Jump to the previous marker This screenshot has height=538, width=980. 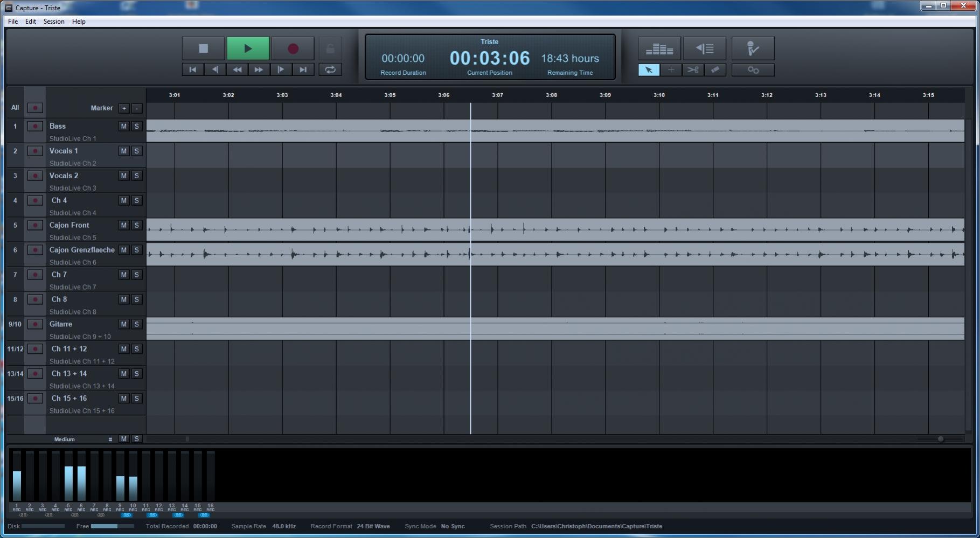click(215, 69)
